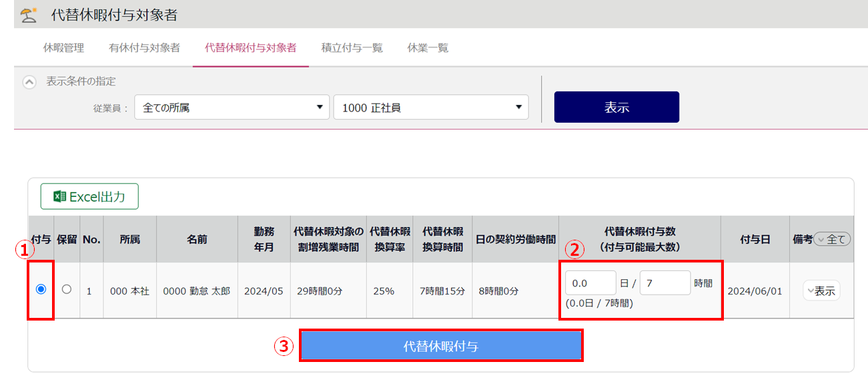Export the list with Excel出力 button

(x=89, y=196)
